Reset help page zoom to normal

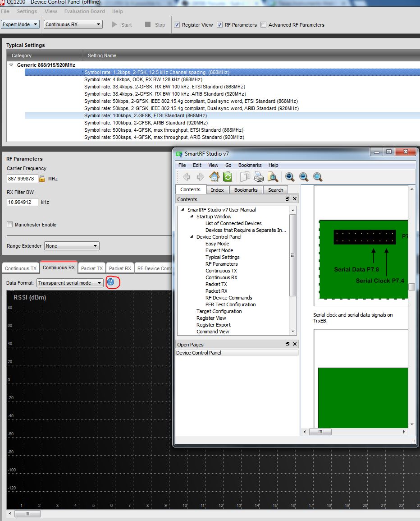pos(317,177)
